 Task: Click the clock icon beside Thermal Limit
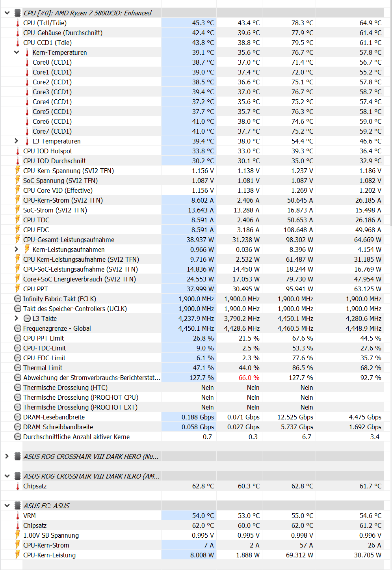(18, 368)
